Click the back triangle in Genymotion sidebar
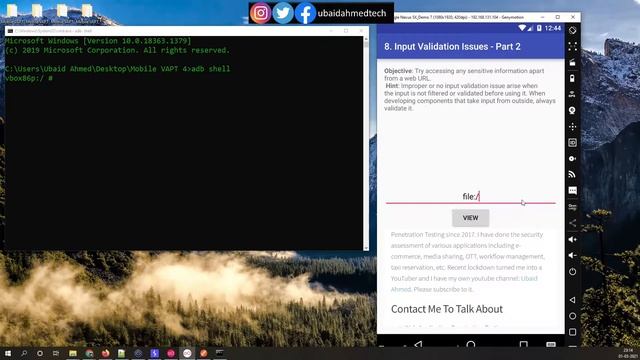Image resolution: width=640 pixels, height=360 pixels. pos(572,300)
